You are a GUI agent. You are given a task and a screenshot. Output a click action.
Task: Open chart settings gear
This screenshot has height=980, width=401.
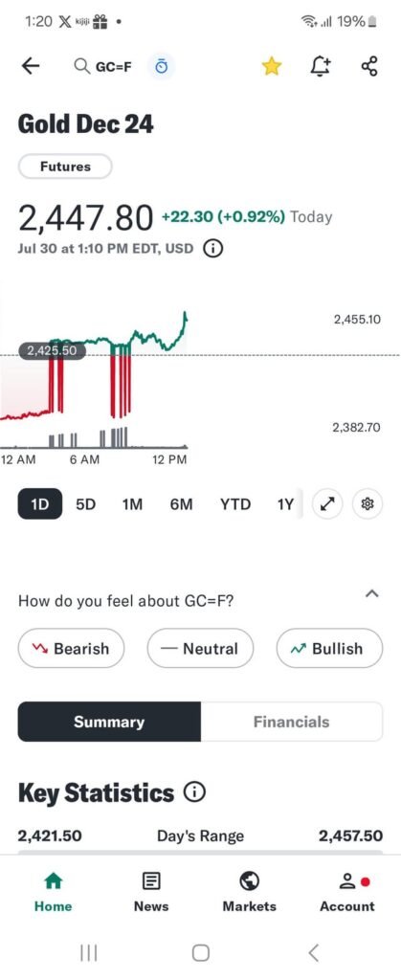(x=368, y=503)
